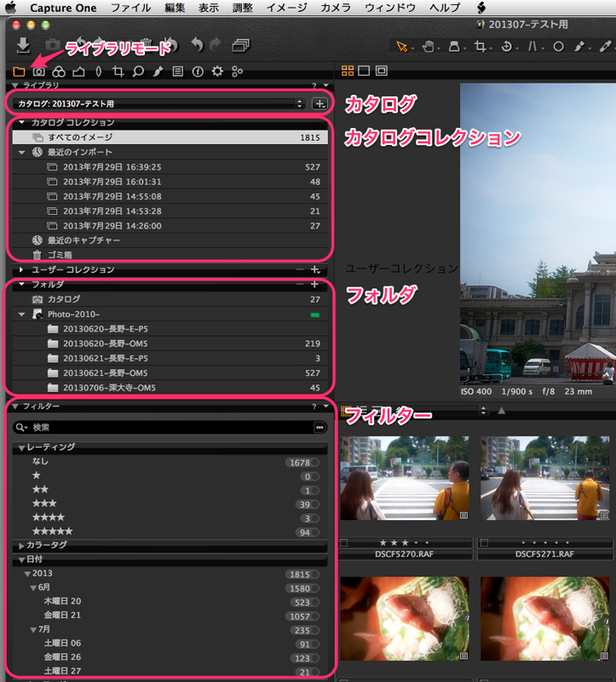Open the Library tool tab folder icon
Viewport: 616px width, 682px height.
coord(20,72)
